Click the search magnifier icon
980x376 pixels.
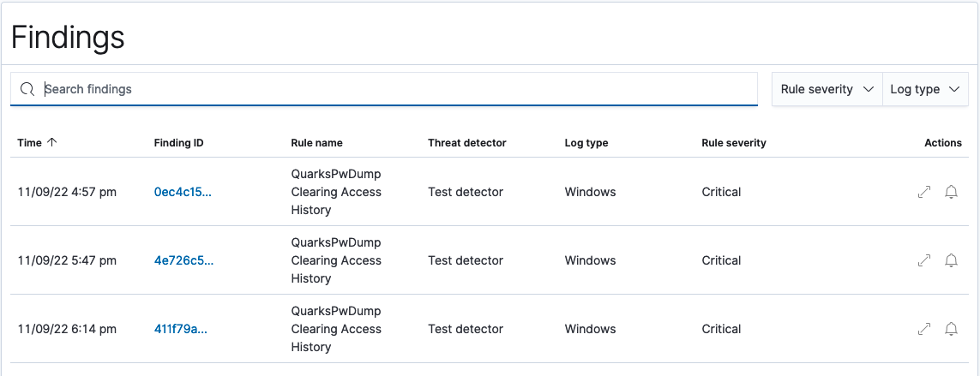pos(27,89)
